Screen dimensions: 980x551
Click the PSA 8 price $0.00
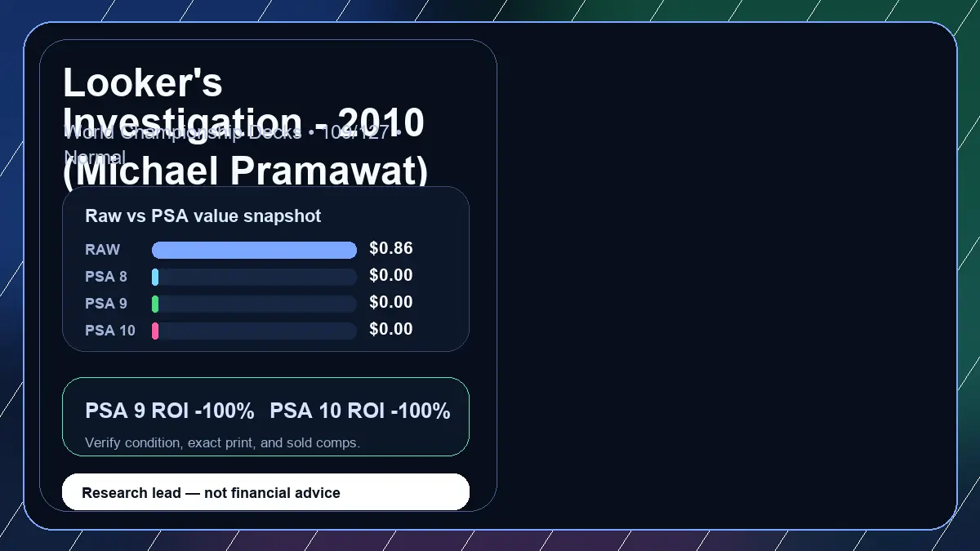tap(391, 275)
